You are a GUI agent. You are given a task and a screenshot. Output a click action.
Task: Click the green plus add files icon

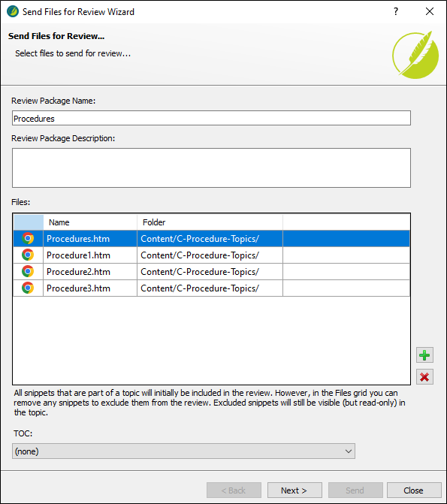coord(424,355)
